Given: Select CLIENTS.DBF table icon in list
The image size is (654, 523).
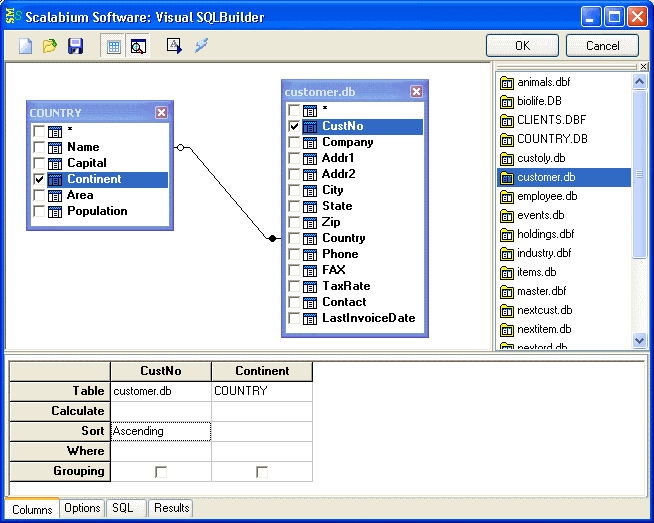Looking at the screenshot, I should pyautogui.click(x=507, y=121).
